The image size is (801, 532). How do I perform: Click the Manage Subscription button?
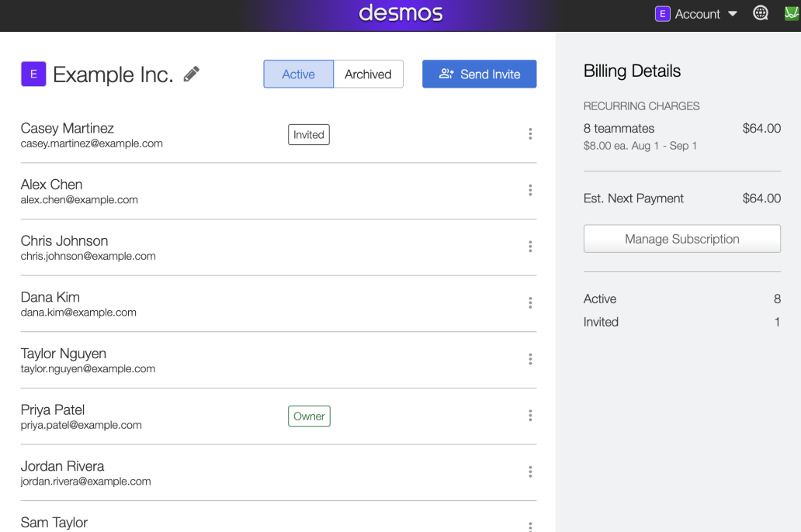[682, 239]
